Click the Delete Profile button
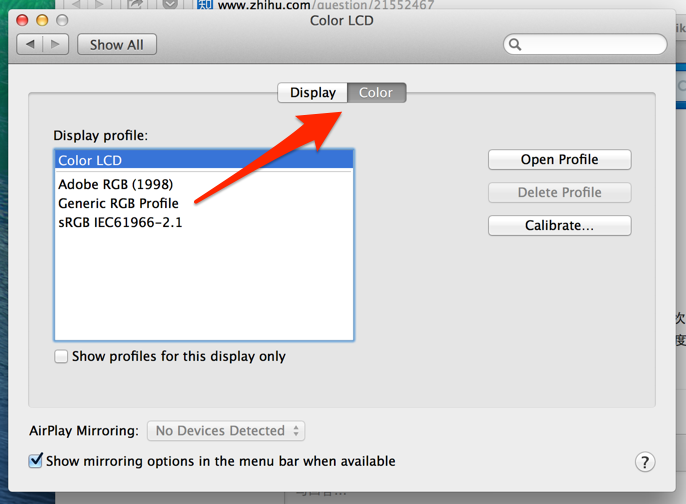686x504 pixels. (x=560, y=192)
